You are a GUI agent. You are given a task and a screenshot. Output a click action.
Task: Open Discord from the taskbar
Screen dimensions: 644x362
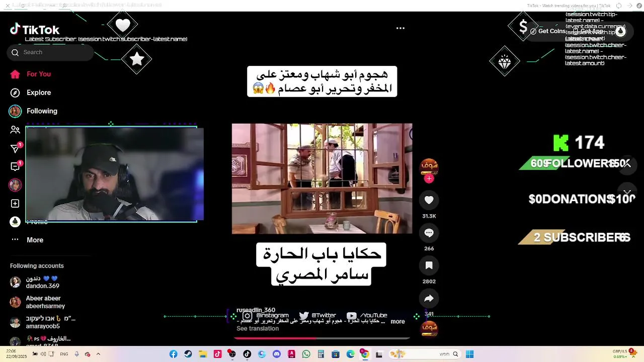tap(277, 354)
